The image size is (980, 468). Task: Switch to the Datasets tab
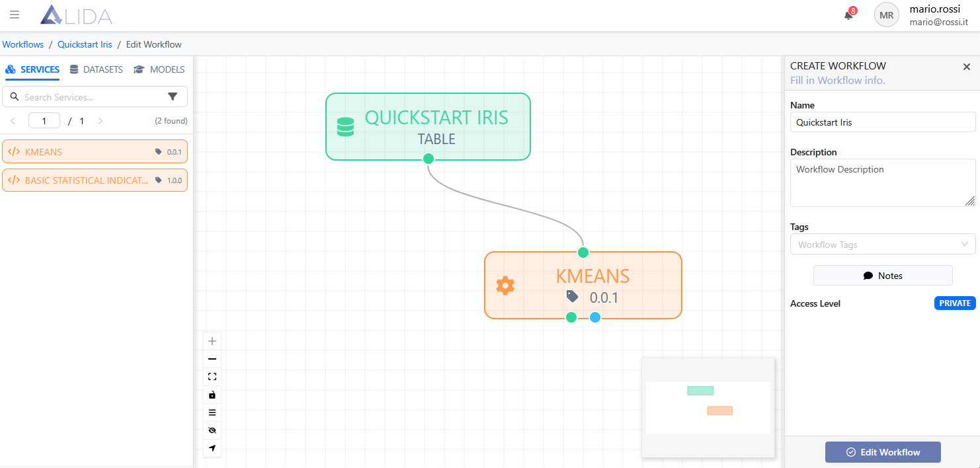pyautogui.click(x=97, y=69)
